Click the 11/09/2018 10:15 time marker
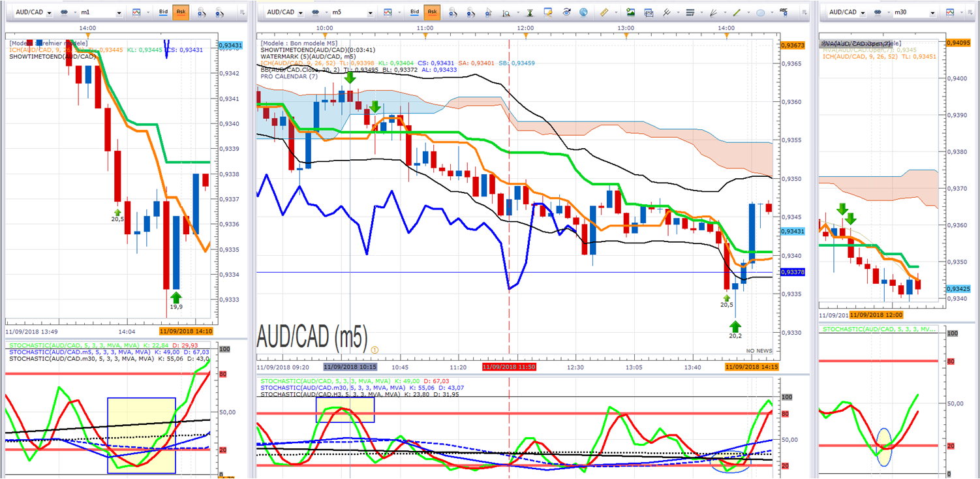The width and height of the screenshot is (980, 479). pos(350,367)
